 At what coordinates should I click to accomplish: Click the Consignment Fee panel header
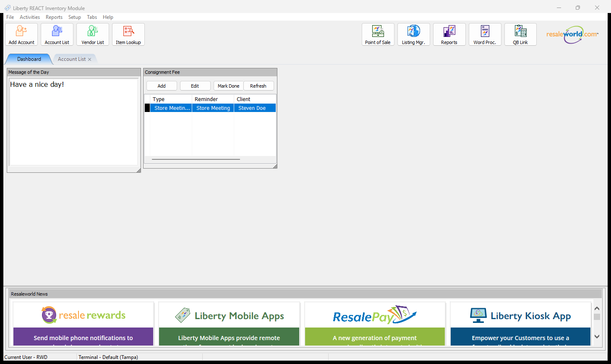(x=210, y=72)
